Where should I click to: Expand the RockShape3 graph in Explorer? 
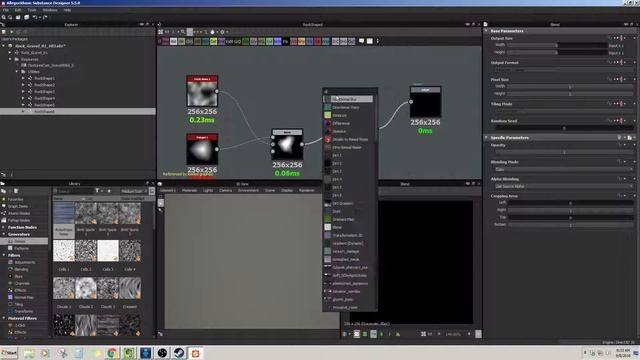pyautogui.click(x=23, y=91)
